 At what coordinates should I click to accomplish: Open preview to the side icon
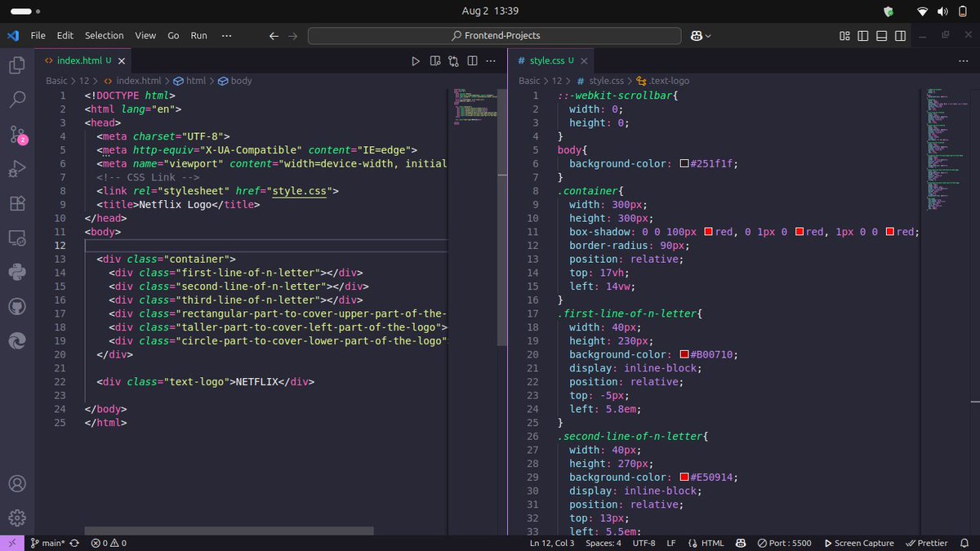point(434,60)
